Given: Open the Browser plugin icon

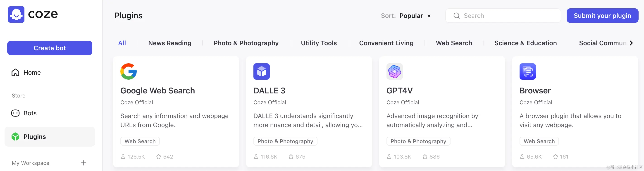Looking at the screenshot, I should point(527,71).
